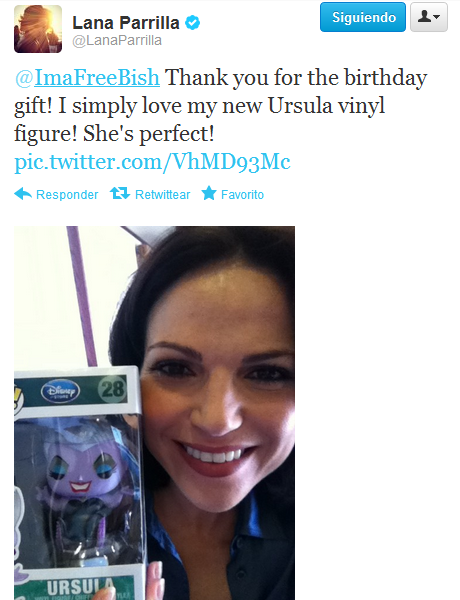Click the retweet arrows icon
The height and width of the screenshot is (600, 460).
point(120,193)
